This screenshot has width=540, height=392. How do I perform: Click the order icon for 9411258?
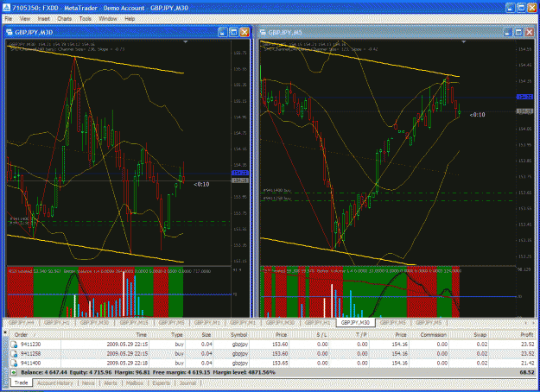[14, 353]
